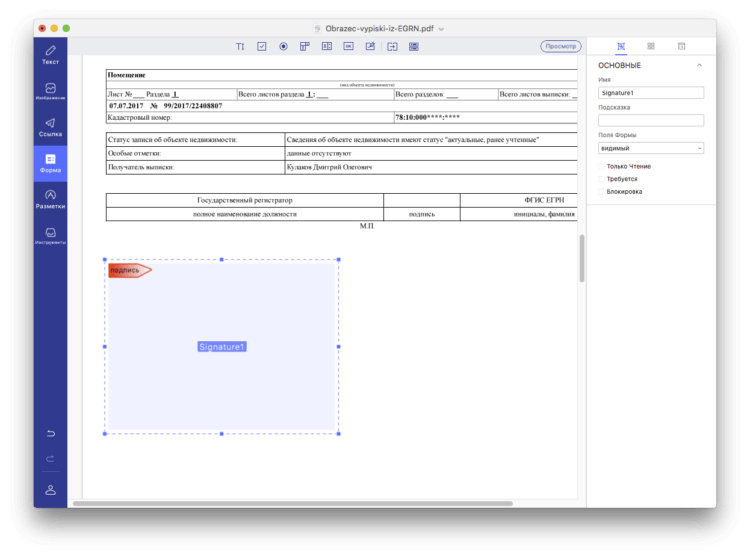Switch to appearance properties tab icon
This screenshot has width=750, height=556.
coord(651,46)
